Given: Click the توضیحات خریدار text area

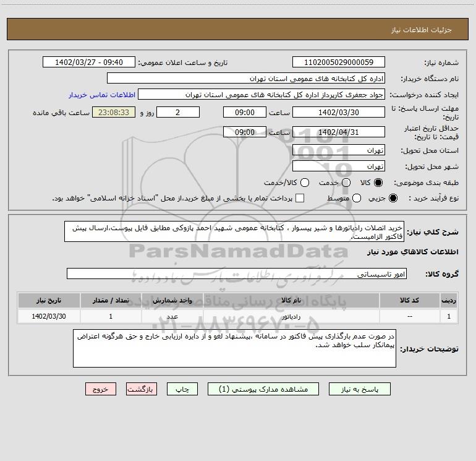Looking at the screenshot, I should point(234,348).
